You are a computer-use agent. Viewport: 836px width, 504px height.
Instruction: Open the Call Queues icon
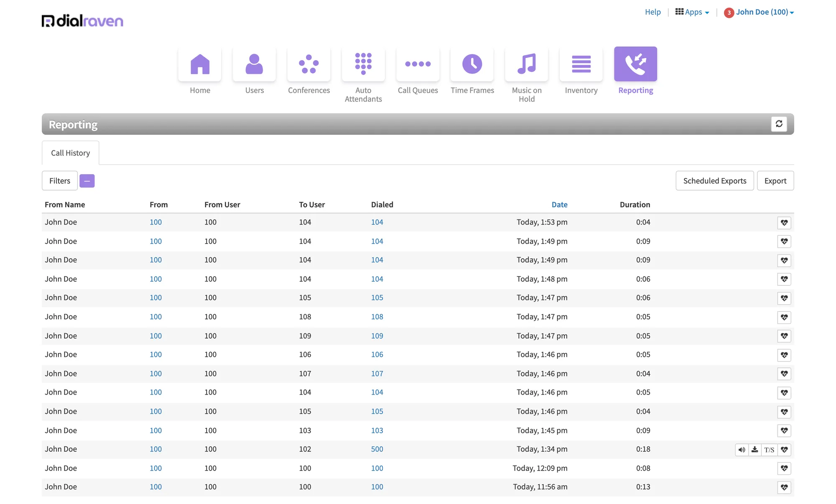point(418,64)
